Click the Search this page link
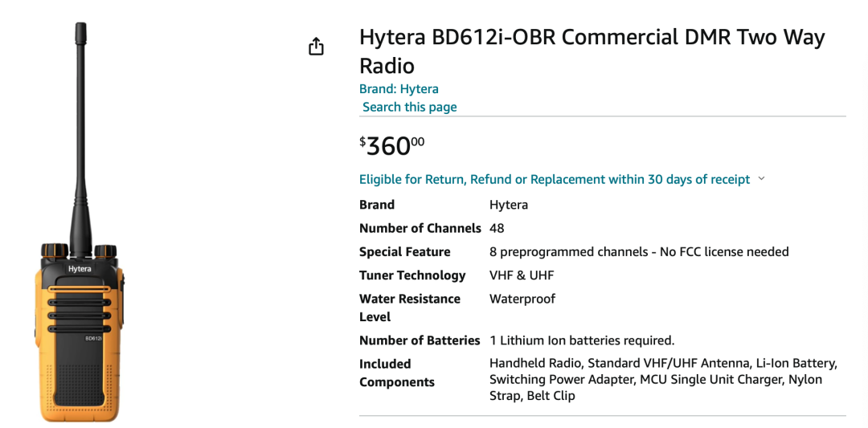868x428 pixels. (x=410, y=107)
